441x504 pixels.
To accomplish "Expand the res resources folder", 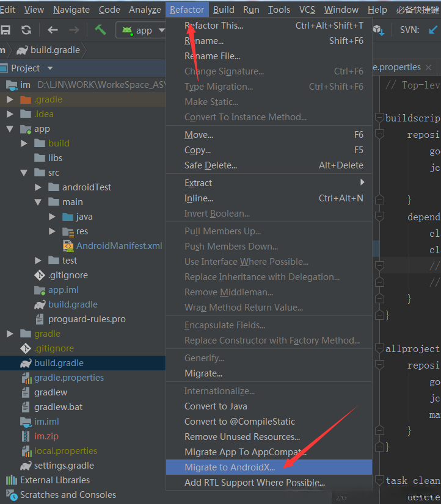I will 52,231.
